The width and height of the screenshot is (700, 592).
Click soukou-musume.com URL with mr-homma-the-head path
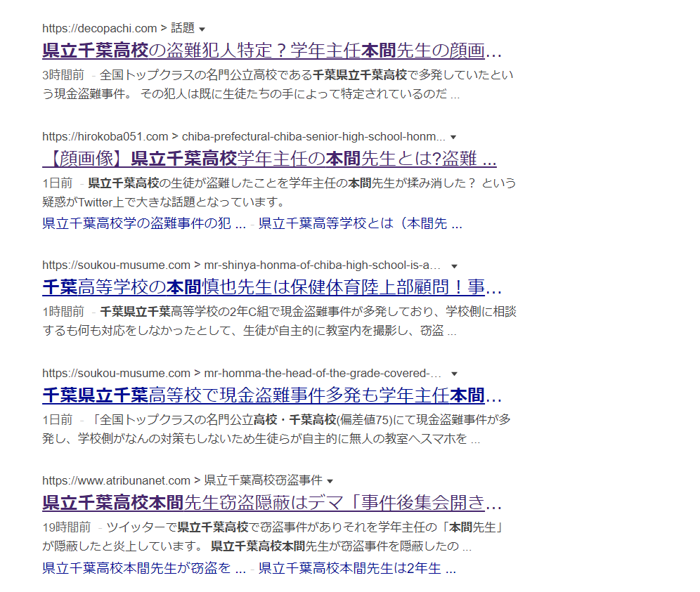tap(117, 373)
